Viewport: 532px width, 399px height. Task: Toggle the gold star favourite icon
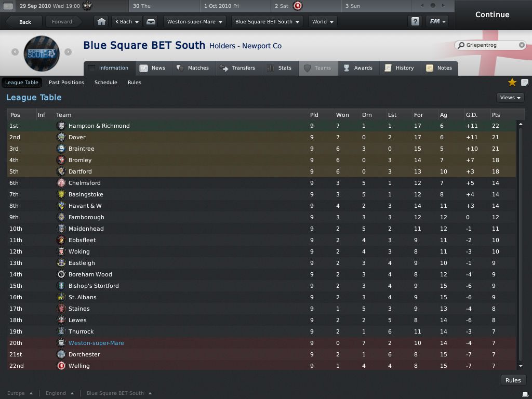point(512,82)
